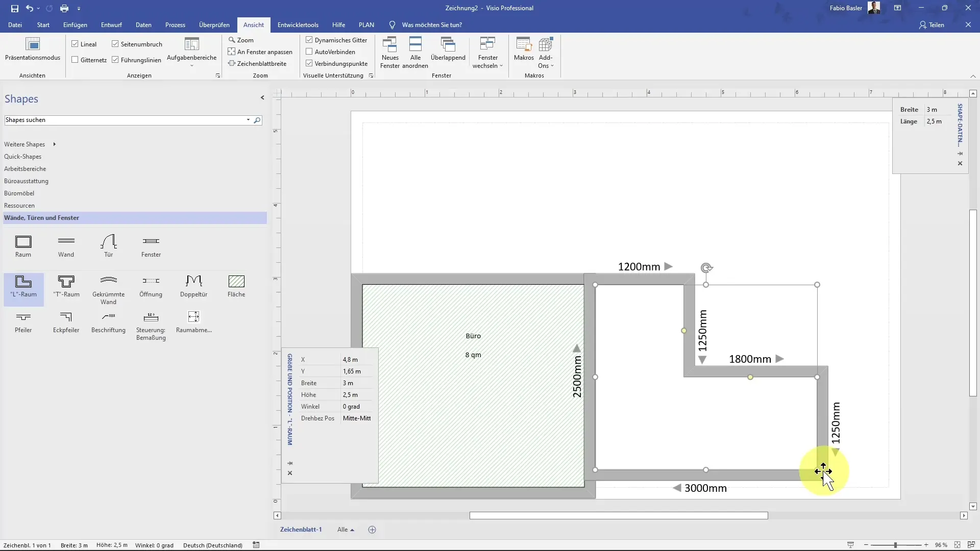Select the Steuerung: Bemaßung shape
The image size is (980, 551).
pyautogui.click(x=151, y=326)
